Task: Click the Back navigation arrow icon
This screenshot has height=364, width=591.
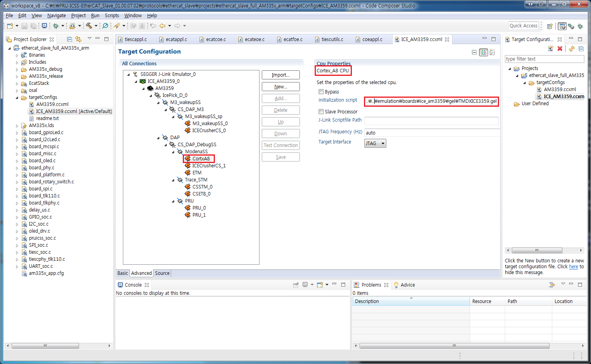Action: coord(162,26)
